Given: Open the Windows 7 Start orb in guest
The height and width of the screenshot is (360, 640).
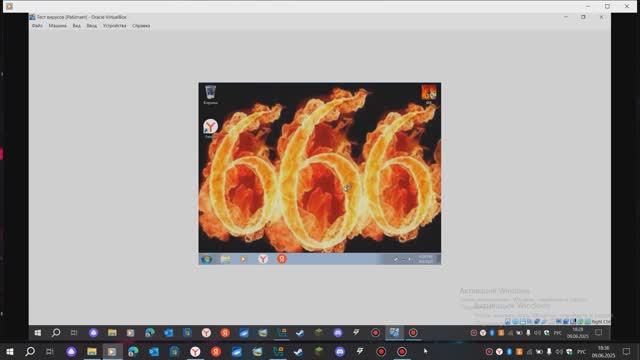Looking at the screenshot, I should pyautogui.click(x=206, y=259).
